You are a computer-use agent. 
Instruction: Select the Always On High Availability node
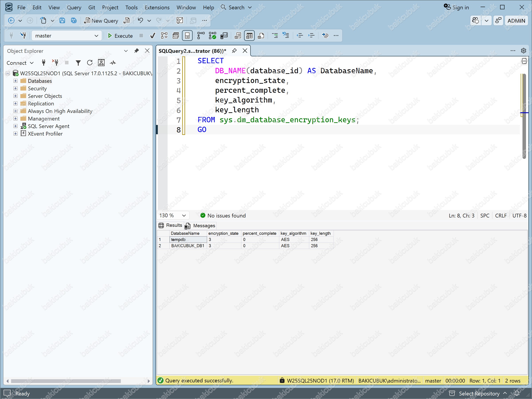coord(60,111)
